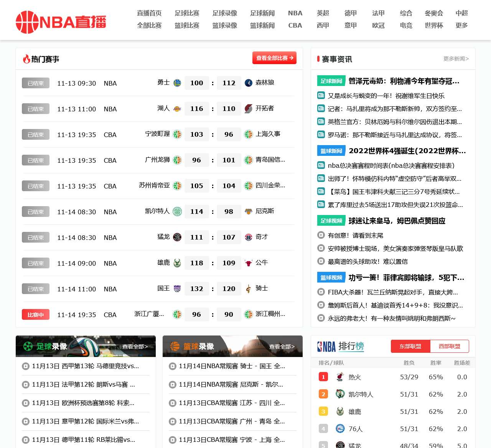Screen dimensions: 491x448
Task: Open 查看全部 in 篮球录像 header
Action: tap(282, 347)
